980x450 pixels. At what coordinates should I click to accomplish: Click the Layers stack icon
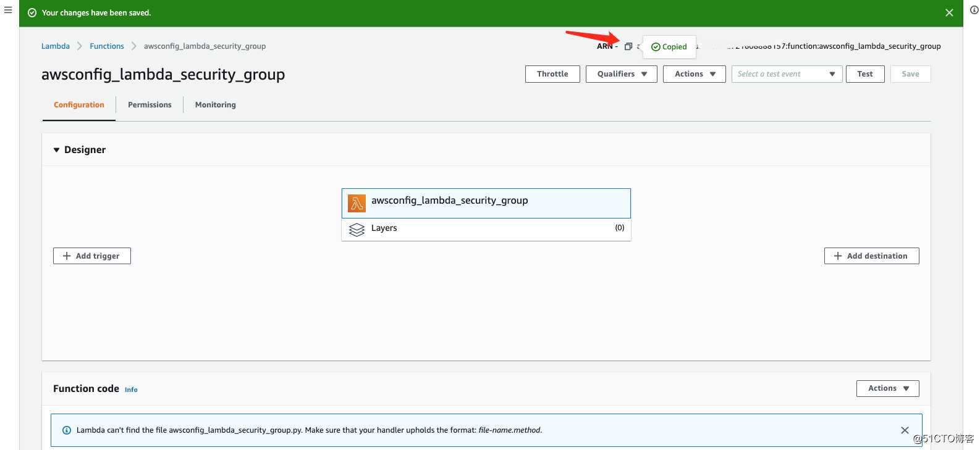[x=357, y=230]
